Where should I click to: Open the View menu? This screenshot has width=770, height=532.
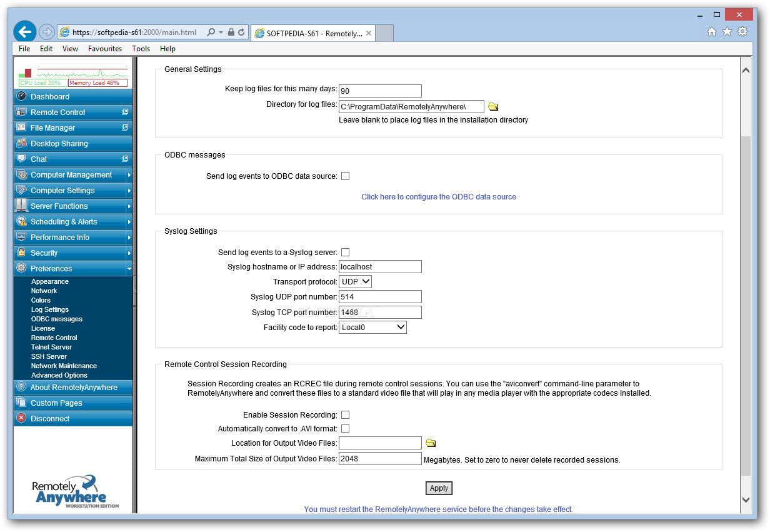point(70,49)
